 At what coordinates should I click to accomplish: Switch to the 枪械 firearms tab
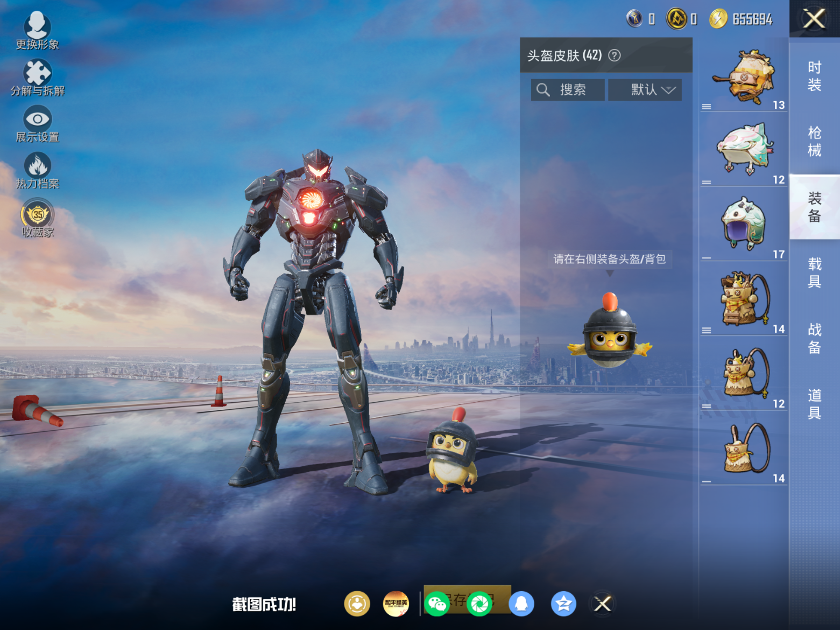click(814, 142)
